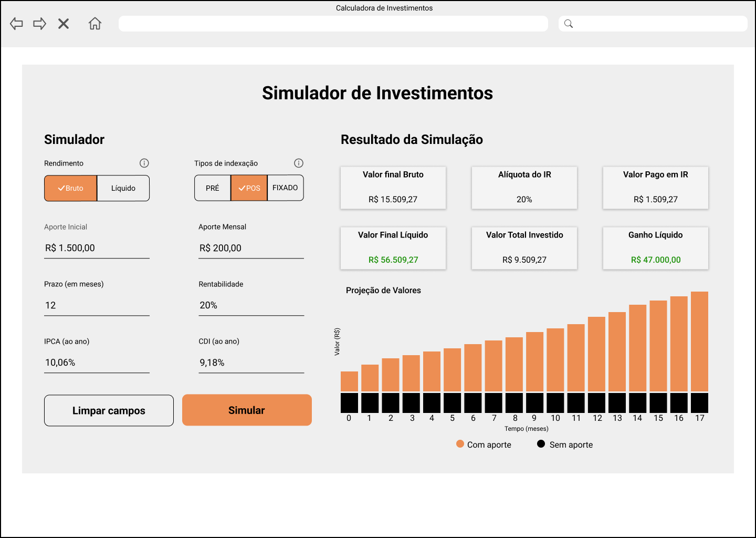
Task: Select the PRÉ indexation option
Action: 213,188
